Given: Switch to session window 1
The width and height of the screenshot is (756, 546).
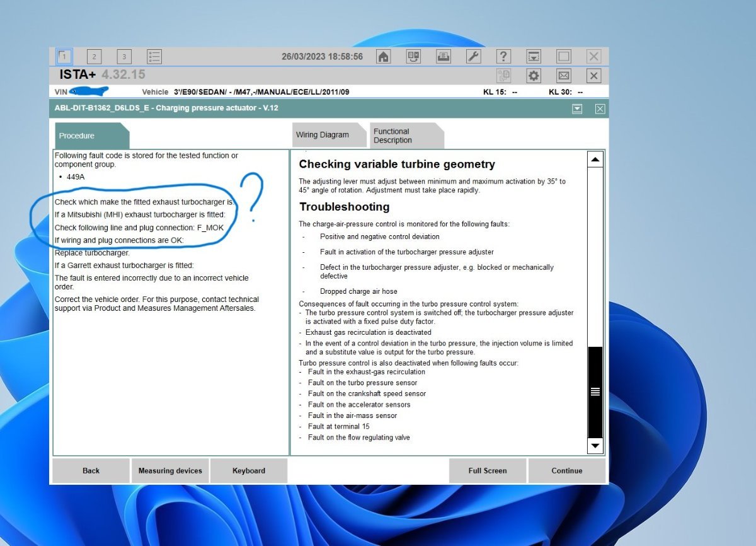Looking at the screenshot, I should point(64,57).
